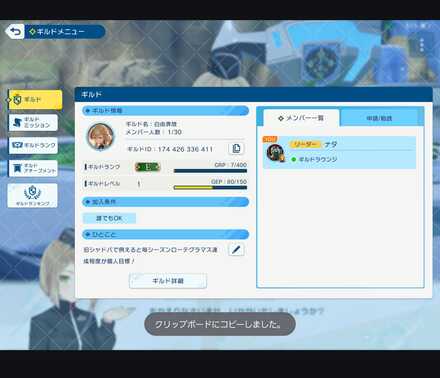The image size is (440, 378).
Task: Click the ギルドラウンジ status text
Action: point(317,159)
